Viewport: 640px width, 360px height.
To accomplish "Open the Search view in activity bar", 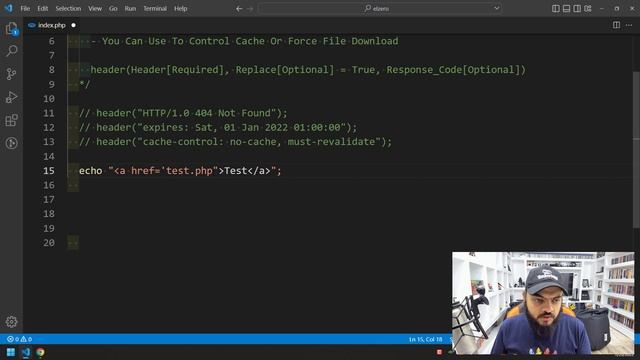I will tap(11, 51).
